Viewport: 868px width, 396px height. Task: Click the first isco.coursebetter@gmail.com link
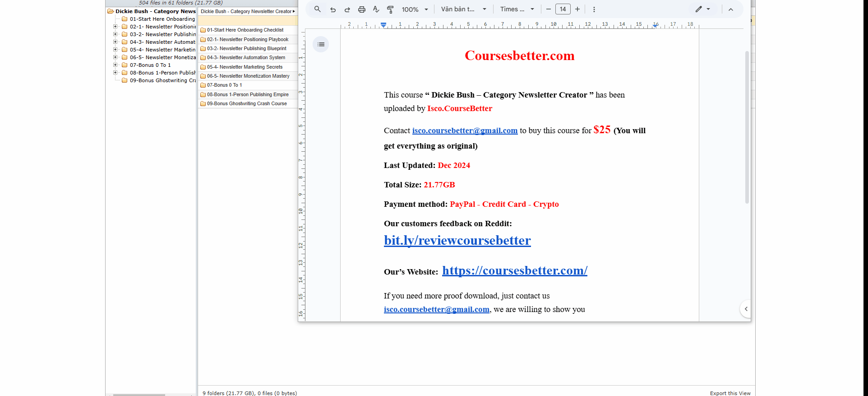pos(465,130)
